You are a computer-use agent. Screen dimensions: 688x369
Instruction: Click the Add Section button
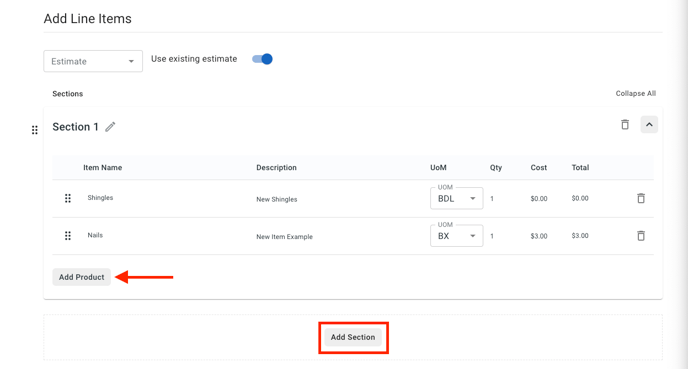click(x=353, y=337)
